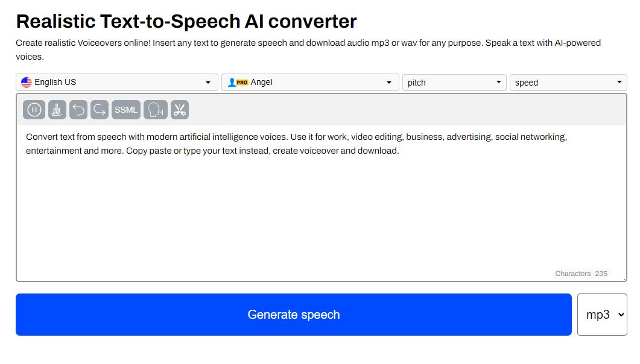The width and height of the screenshot is (640, 364).
Task: Click the scissors cut icon
Action: click(179, 110)
